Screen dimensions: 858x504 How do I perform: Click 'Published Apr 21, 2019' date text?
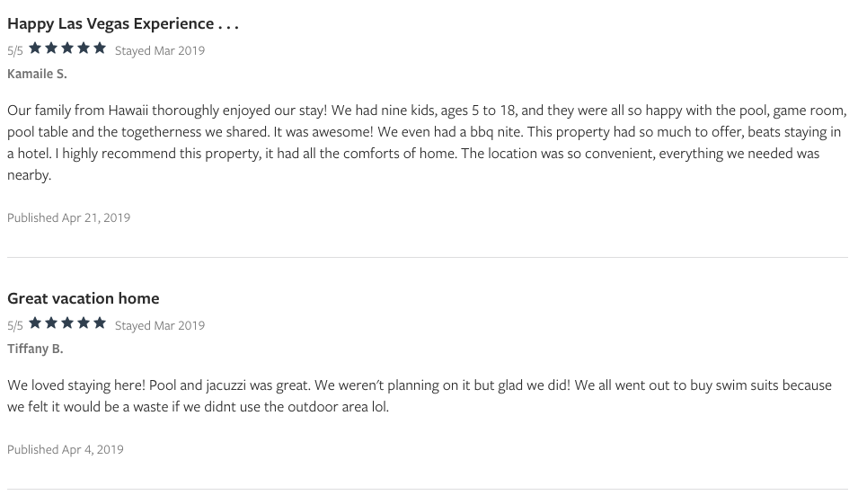point(69,217)
